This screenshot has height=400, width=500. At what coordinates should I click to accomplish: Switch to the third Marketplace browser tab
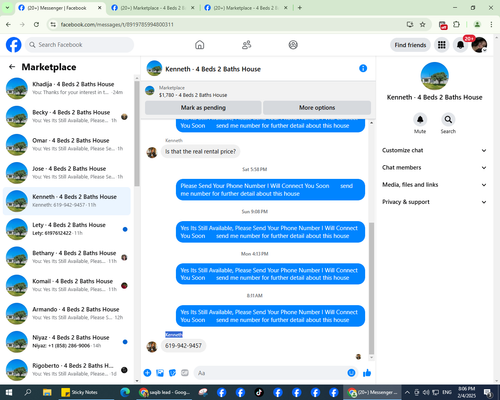click(x=246, y=8)
